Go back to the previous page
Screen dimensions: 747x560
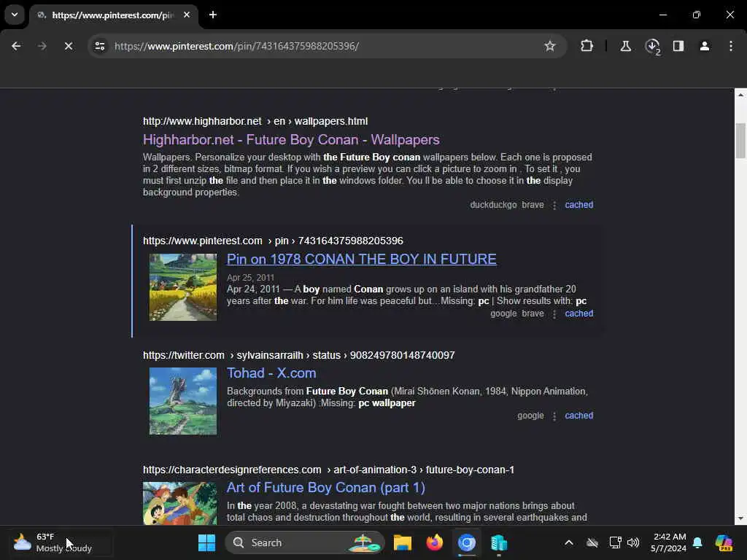point(16,46)
